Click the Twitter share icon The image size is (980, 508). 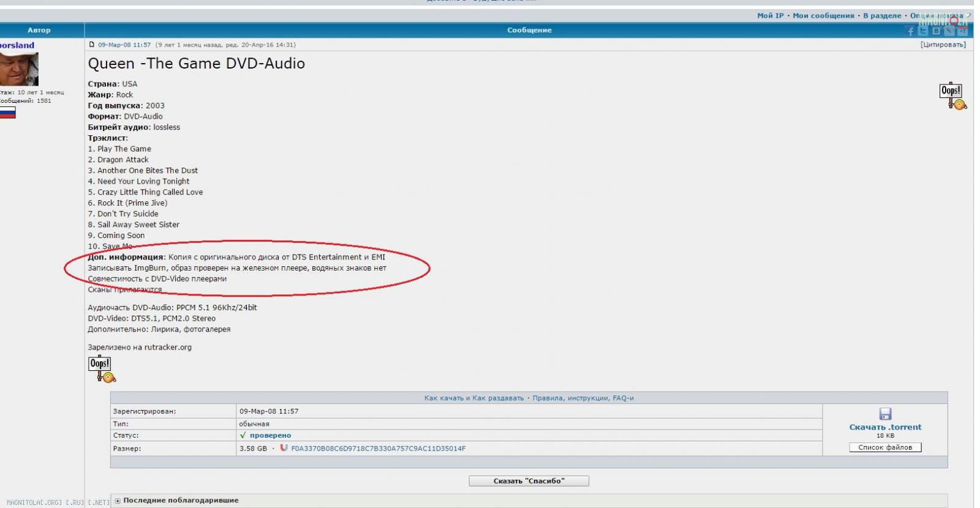[x=923, y=31]
